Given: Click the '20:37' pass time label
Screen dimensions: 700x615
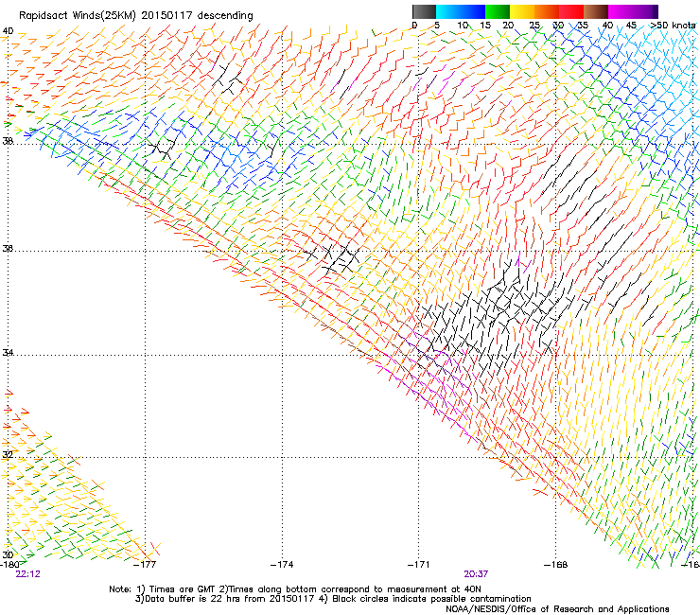Looking at the screenshot, I should point(476,574).
